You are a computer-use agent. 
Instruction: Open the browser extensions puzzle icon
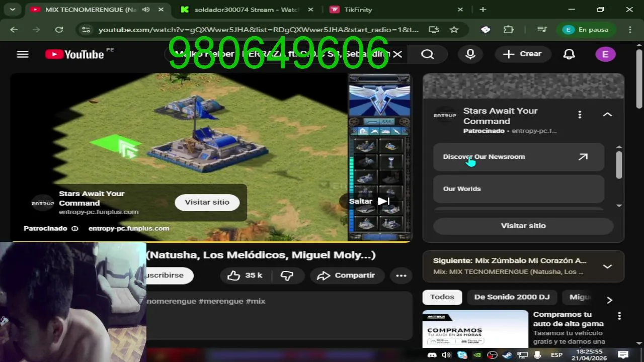(509, 30)
